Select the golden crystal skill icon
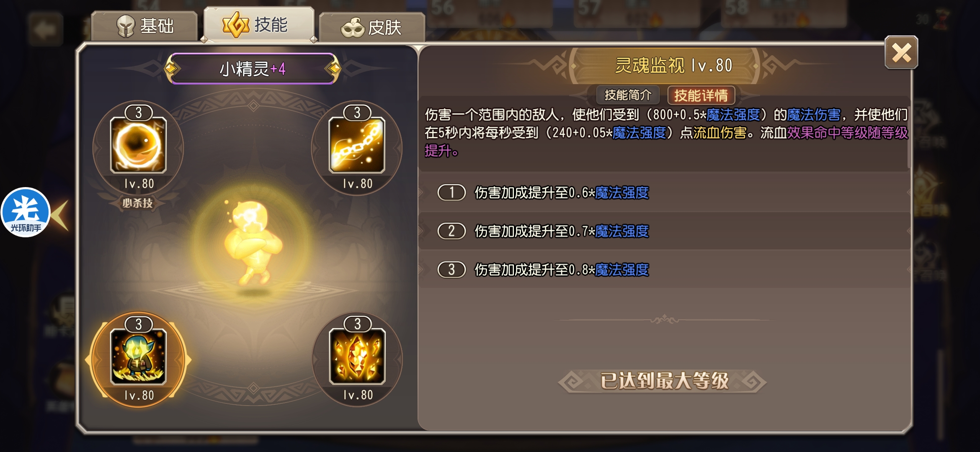Viewport: 980px width, 452px height. [357, 357]
